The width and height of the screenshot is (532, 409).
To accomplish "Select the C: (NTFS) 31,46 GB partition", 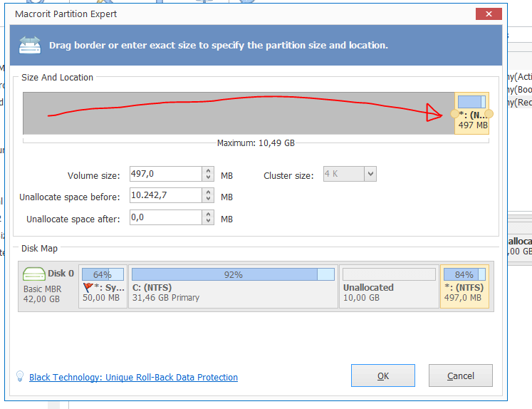I will [x=233, y=286].
